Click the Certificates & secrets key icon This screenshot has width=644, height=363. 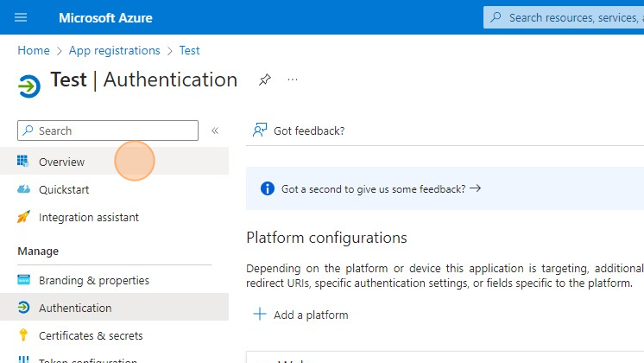(x=23, y=335)
